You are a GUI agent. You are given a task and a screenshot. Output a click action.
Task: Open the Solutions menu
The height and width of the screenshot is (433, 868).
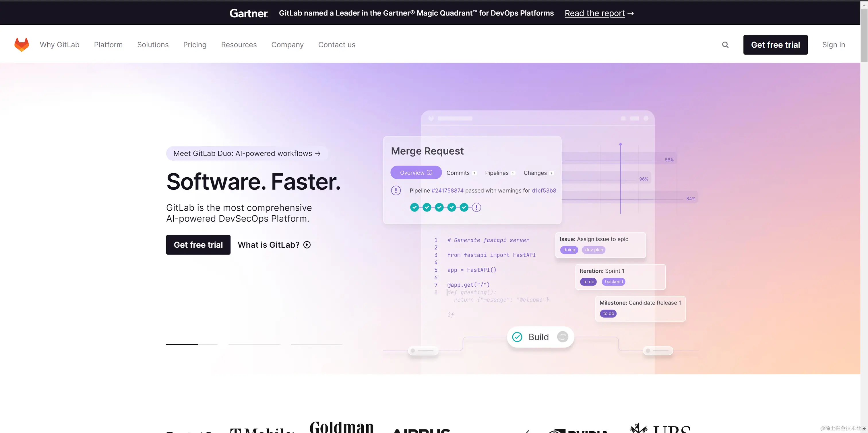[x=153, y=45]
